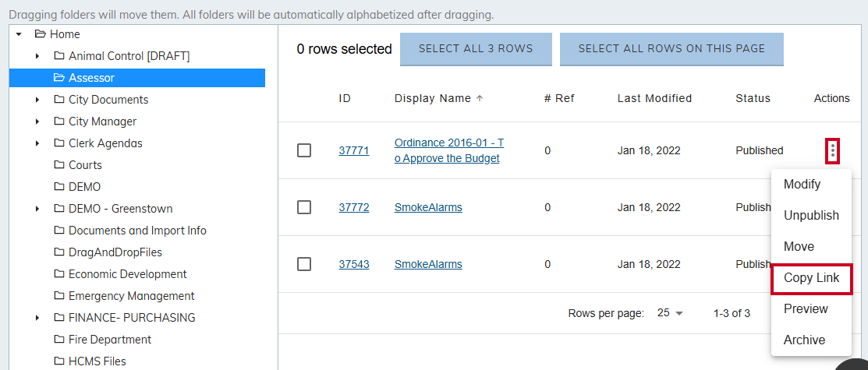Screen dimensions: 868x370
Task: Expand the DEMO - Greenstown node
Action: pos(37,209)
